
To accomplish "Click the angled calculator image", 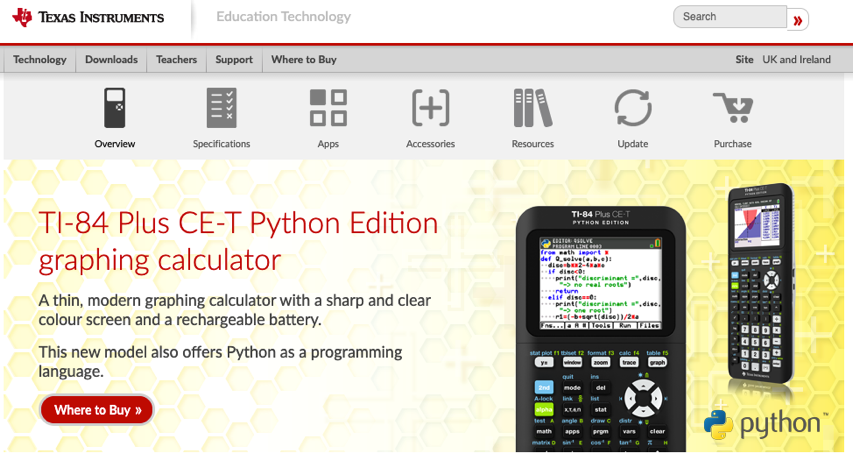I will 762,283.
